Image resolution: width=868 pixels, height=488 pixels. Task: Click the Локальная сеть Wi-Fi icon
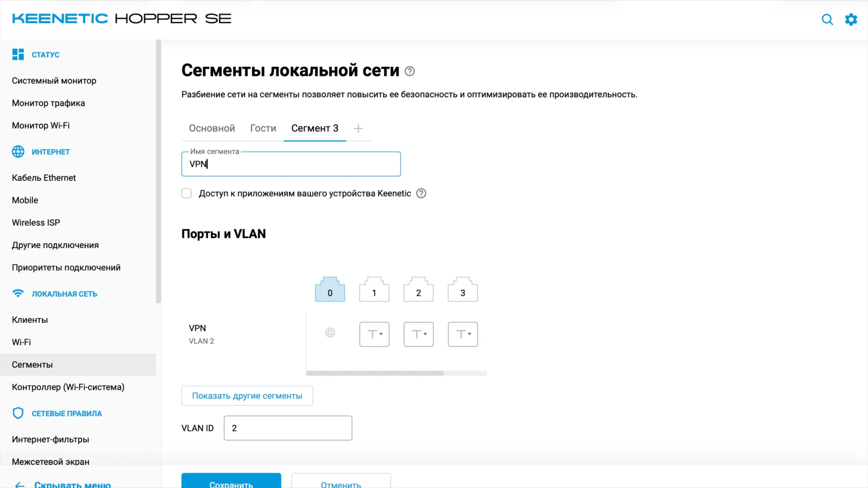pyautogui.click(x=18, y=293)
